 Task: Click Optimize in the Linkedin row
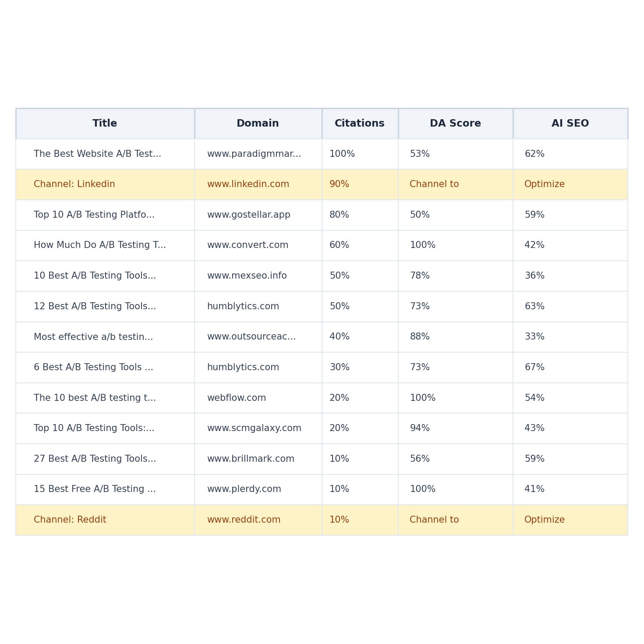pyautogui.click(x=545, y=184)
